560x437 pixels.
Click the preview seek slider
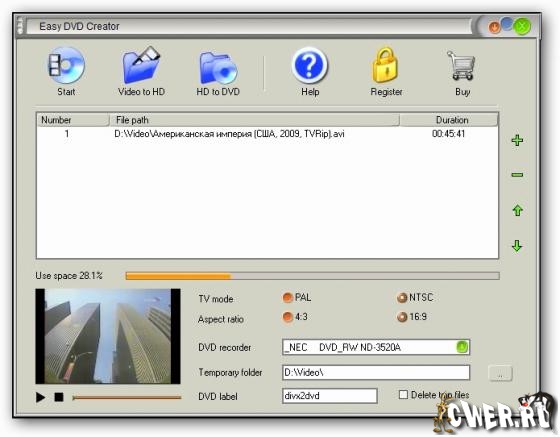point(126,397)
